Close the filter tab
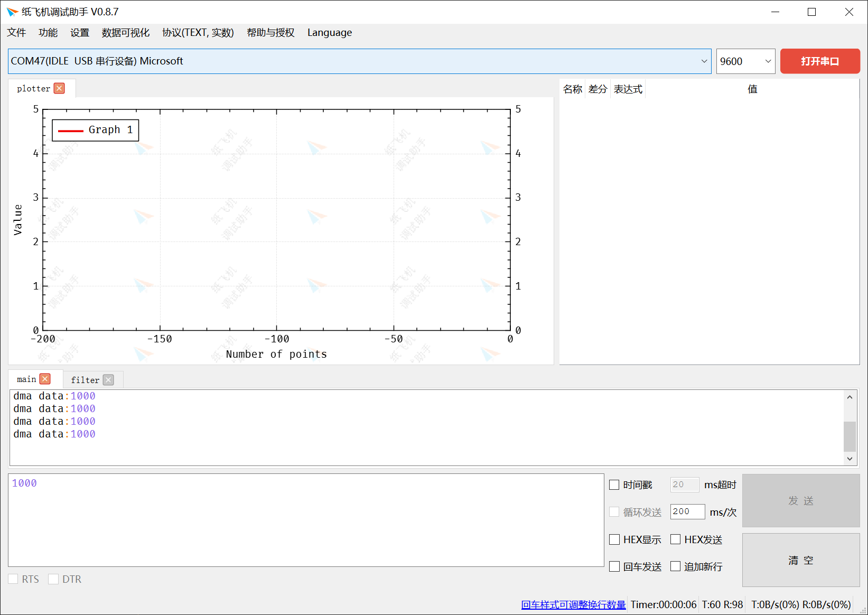 (108, 380)
